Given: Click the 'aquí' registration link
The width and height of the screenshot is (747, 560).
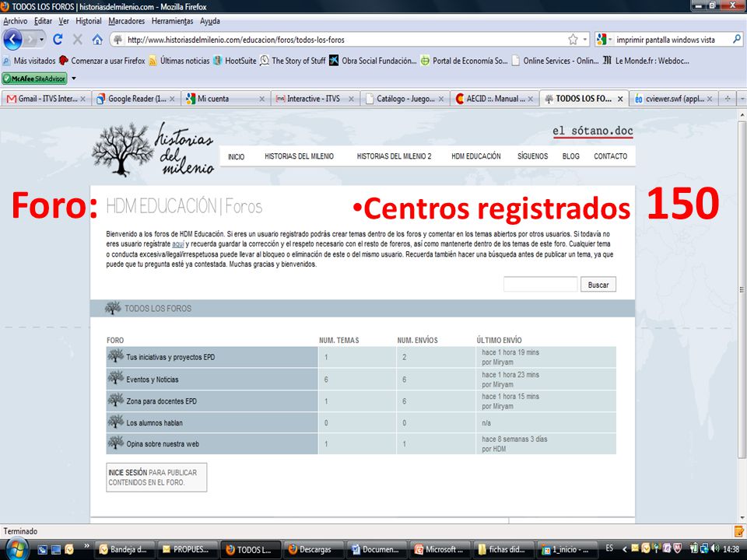Looking at the screenshot, I should [x=177, y=243].
